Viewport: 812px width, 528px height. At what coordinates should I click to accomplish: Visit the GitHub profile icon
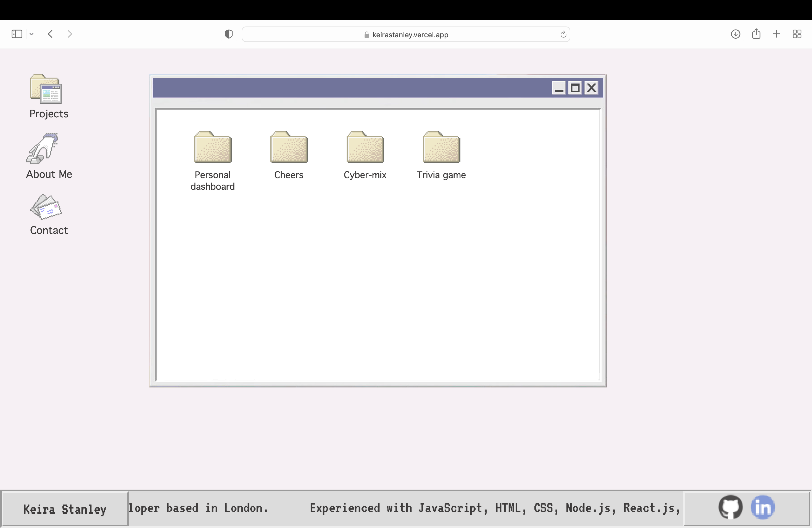(731, 507)
